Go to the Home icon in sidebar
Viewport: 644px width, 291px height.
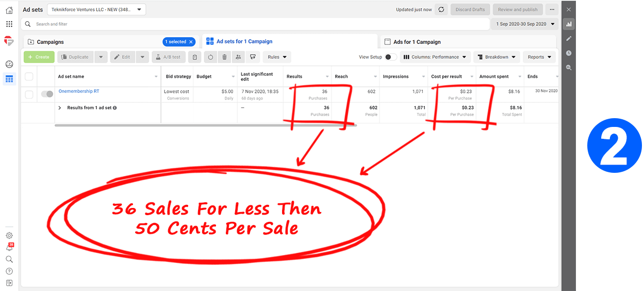point(9,10)
